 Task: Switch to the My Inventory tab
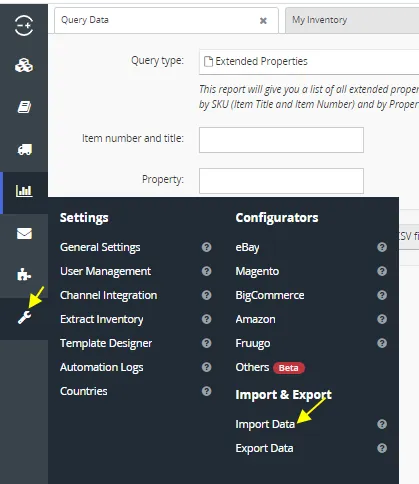tap(320, 20)
